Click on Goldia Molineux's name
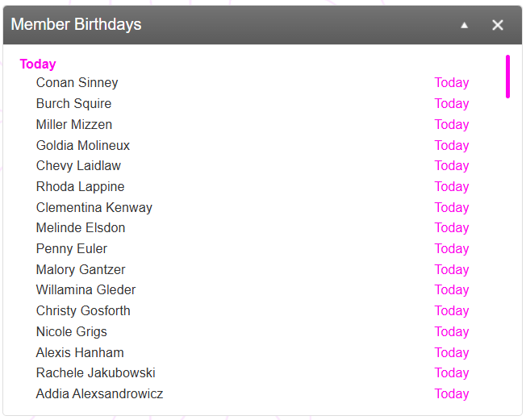Viewport: 526px width, 420px height. pyautogui.click(x=83, y=146)
